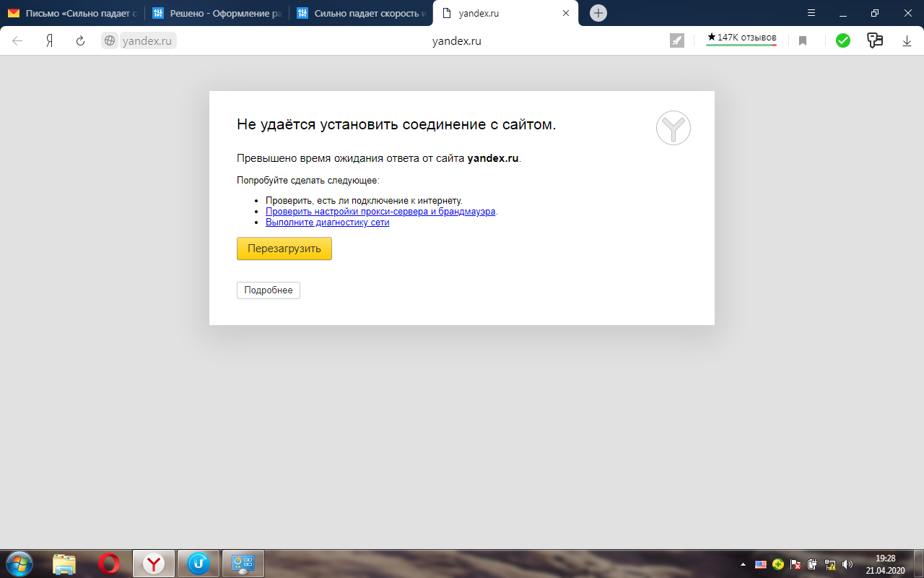Toggle Turbo mode rocket icon
This screenshot has height=578, width=924.
(677, 41)
